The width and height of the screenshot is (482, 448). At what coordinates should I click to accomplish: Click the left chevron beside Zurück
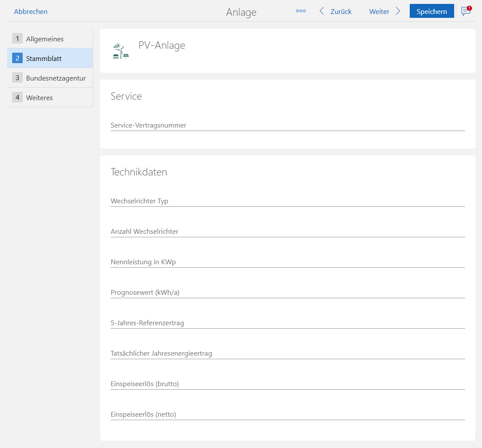click(322, 11)
